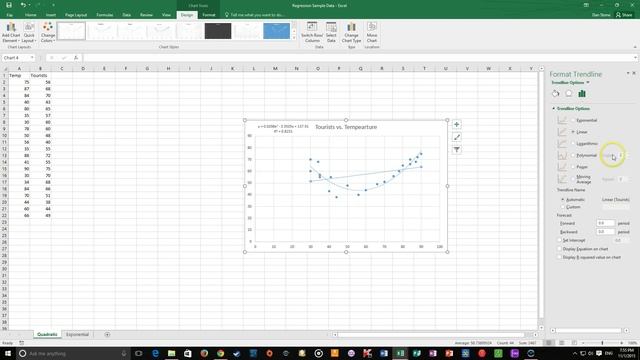Check Display R-squared value on chart
640x360 pixels.
tap(560, 258)
